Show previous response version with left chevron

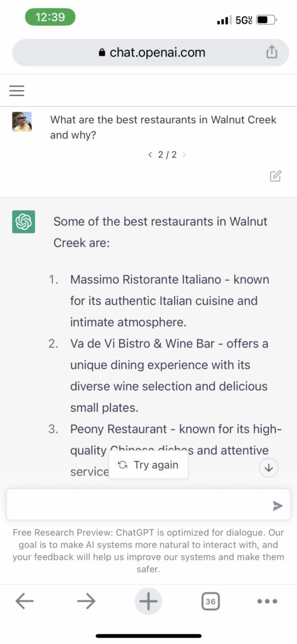150,155
